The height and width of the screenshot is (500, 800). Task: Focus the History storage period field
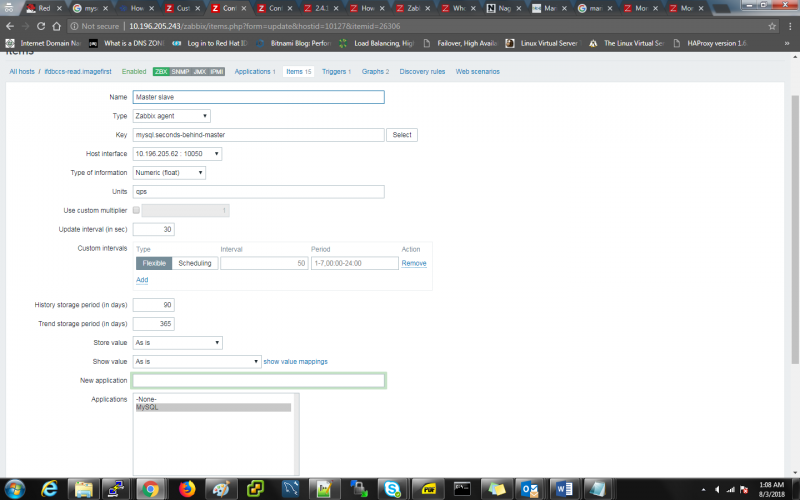[154, 305]
